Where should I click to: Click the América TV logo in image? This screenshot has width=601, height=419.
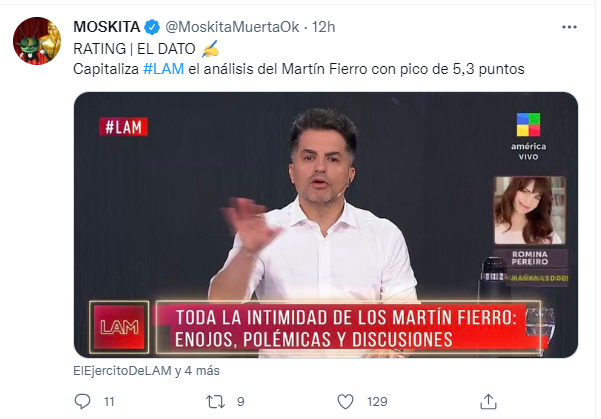(x=528, y=136)
